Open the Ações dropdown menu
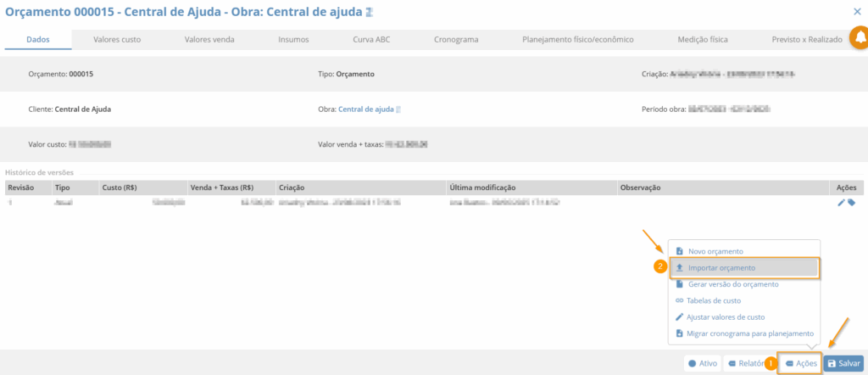 (800, 363)
